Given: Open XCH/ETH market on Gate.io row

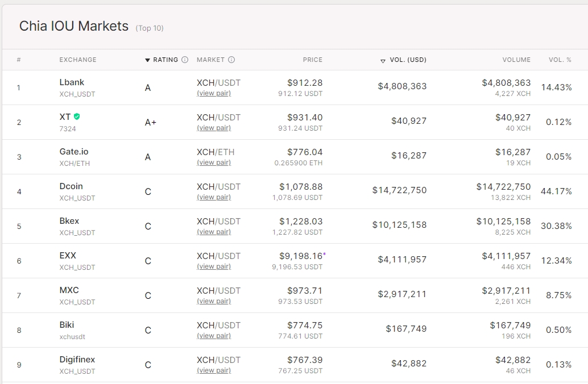Looking at the screenshot, I should [x=216, y=152].
